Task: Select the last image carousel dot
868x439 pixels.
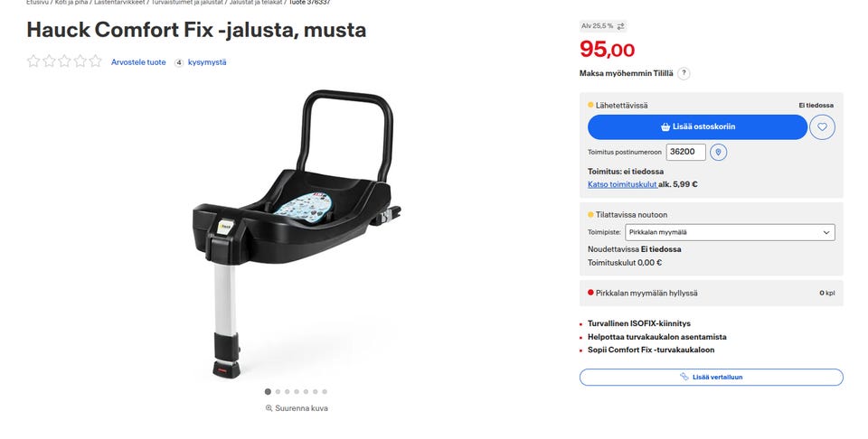Action: [x=325, y=391]
